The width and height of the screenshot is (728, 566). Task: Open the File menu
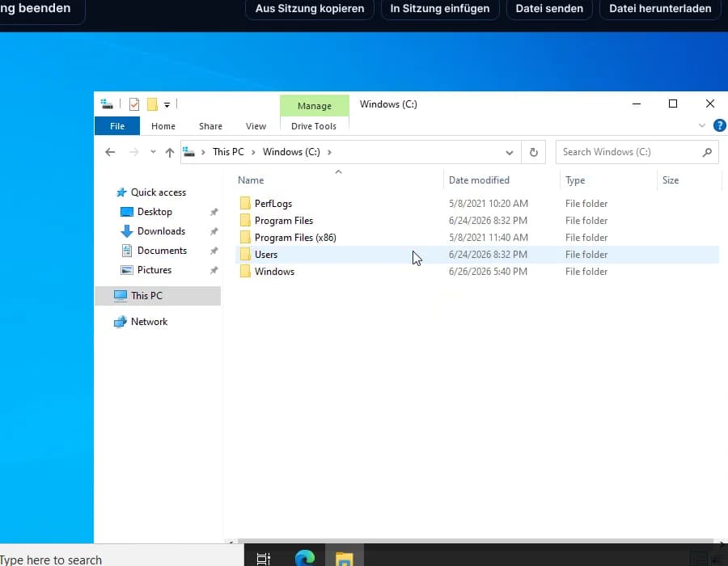click(x=117, y=126)
